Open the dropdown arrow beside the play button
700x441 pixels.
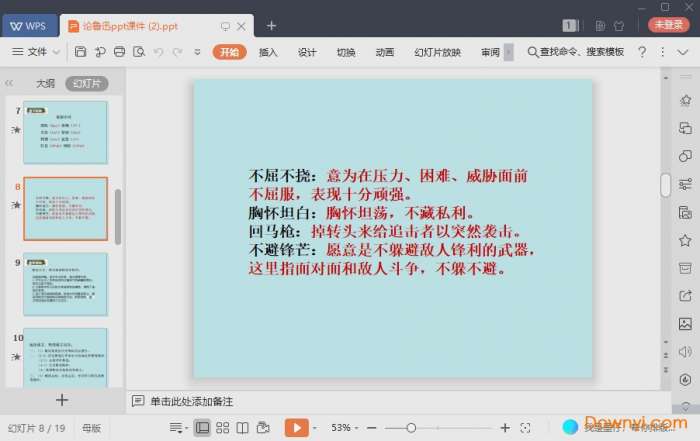coord(315,428)
